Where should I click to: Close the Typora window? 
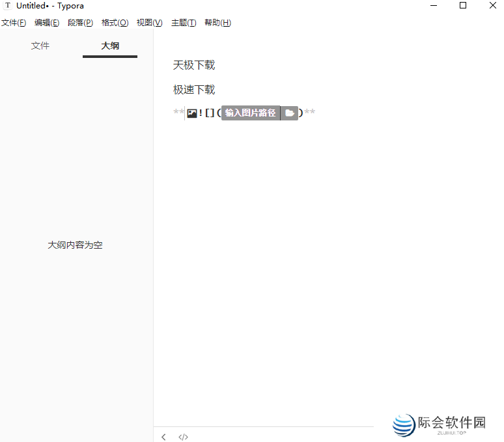[x=493, y=5]
